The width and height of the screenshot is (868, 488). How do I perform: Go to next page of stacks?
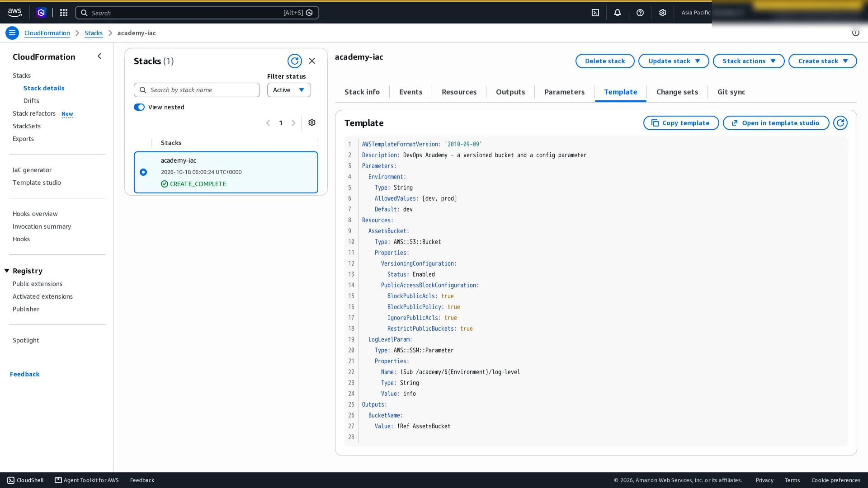pyautogui.click(x=293, y=123)
